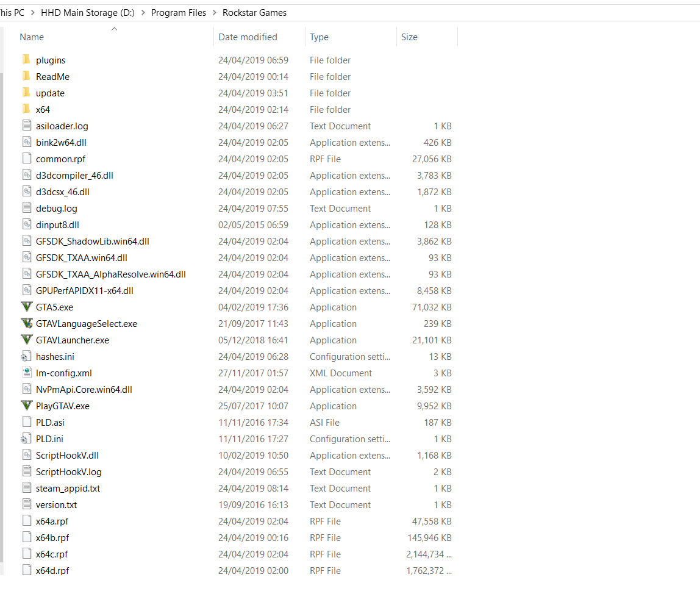The height and width of the screenshot is (591, 700).
Task: Click date 04/02/2019 17:36 of GTA5.exe
Action: 253,307
